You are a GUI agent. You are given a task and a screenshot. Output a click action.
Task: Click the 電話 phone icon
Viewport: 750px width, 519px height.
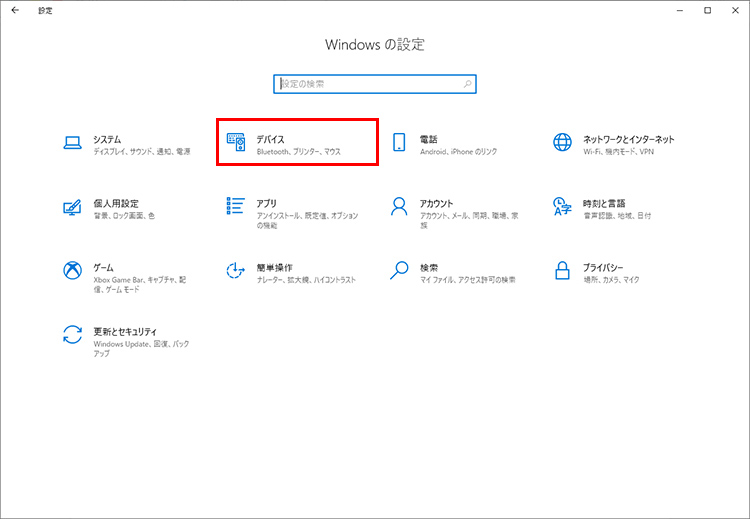tap(399, 143)
